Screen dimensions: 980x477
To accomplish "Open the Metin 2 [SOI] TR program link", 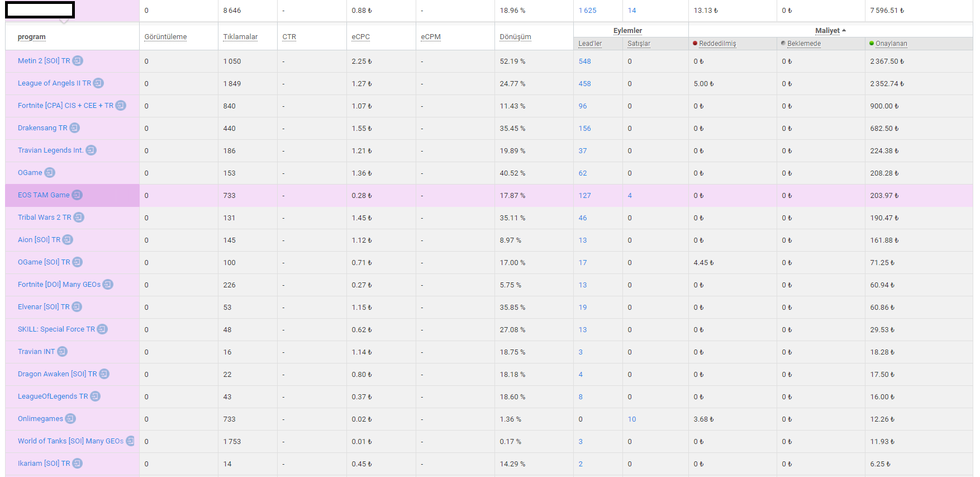I will click(44, 61).
